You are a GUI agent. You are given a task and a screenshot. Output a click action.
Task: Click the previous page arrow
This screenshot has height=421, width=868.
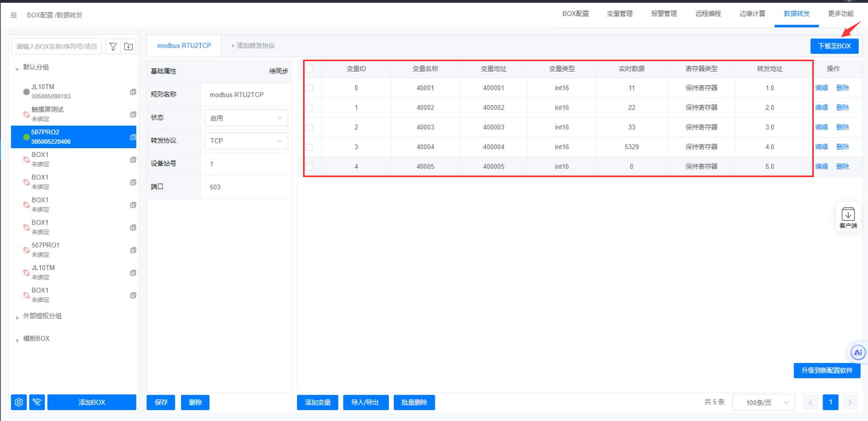click(x=811, y=402)
